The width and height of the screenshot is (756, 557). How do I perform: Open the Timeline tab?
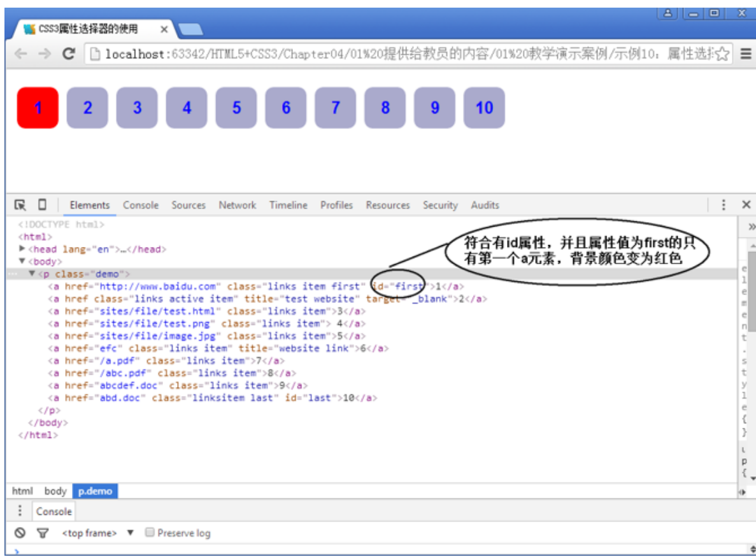click(x=289, y=205)
